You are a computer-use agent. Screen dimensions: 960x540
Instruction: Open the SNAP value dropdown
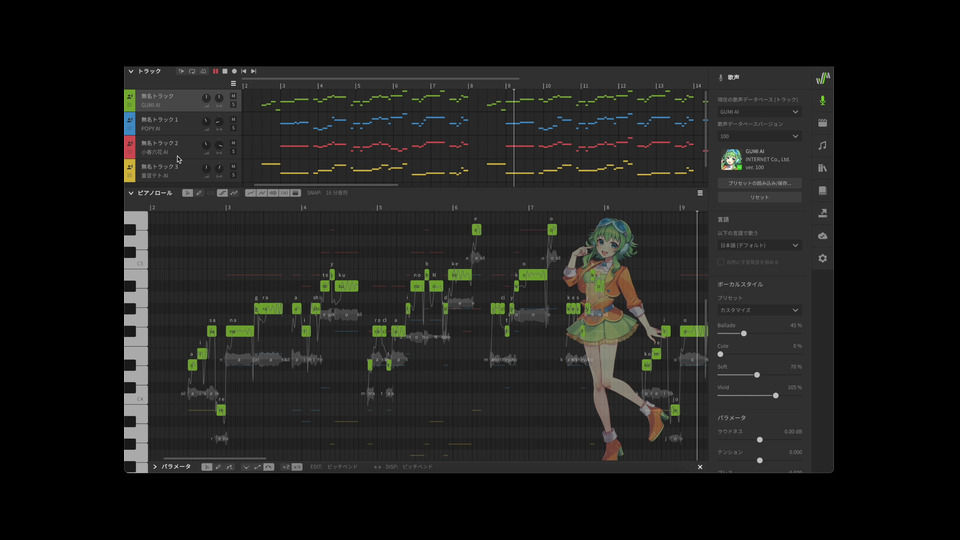(337, 193)
